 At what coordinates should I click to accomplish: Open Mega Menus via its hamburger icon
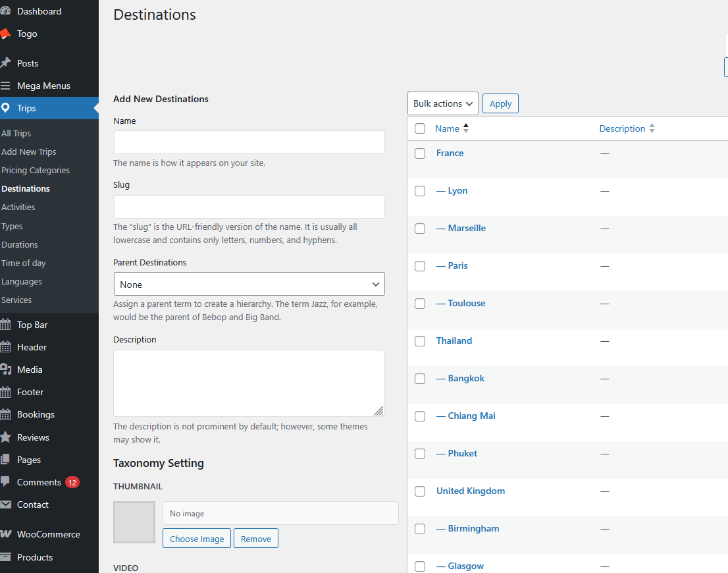point(5,86)
